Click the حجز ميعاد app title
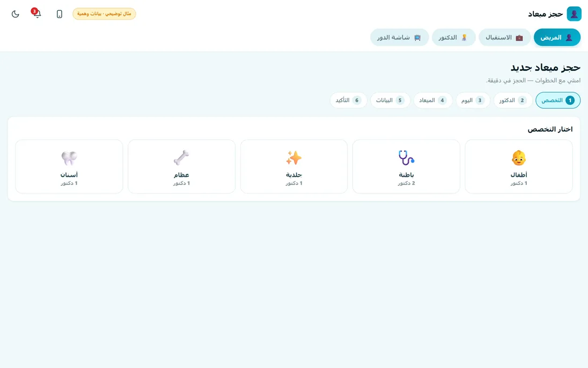Viewport: 588px width, 368px height. coord(545,15)
